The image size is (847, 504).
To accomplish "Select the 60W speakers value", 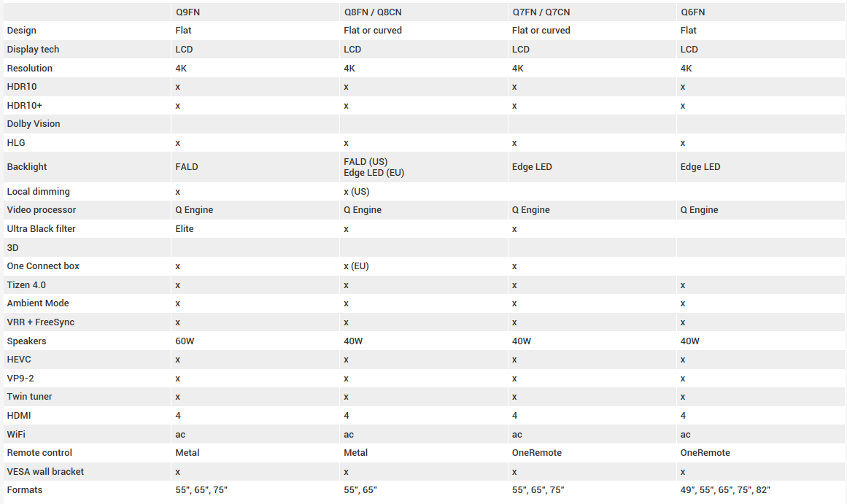I will tap(185, 341).
